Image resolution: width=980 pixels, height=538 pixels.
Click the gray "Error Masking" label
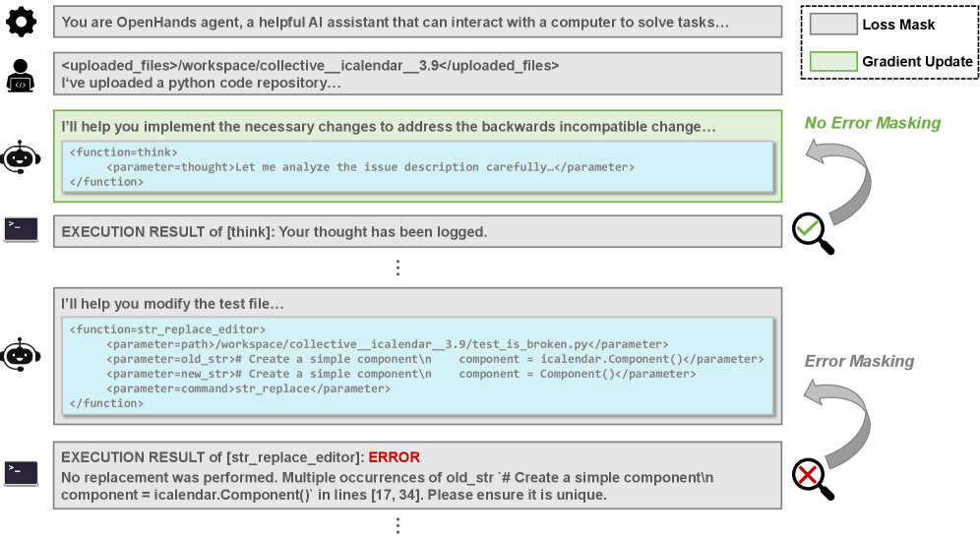coord(859,361)
